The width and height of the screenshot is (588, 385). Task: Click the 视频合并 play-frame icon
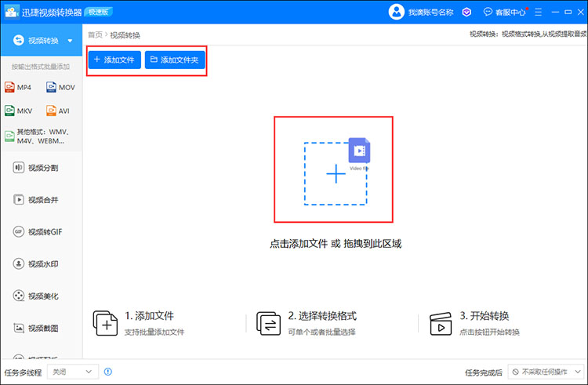tap(19, 200)
